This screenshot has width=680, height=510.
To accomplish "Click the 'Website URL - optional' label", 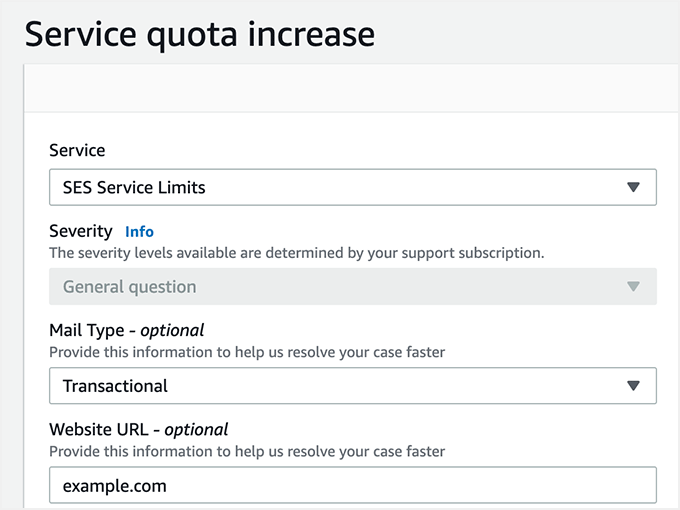I will click(x=138, y=430).
